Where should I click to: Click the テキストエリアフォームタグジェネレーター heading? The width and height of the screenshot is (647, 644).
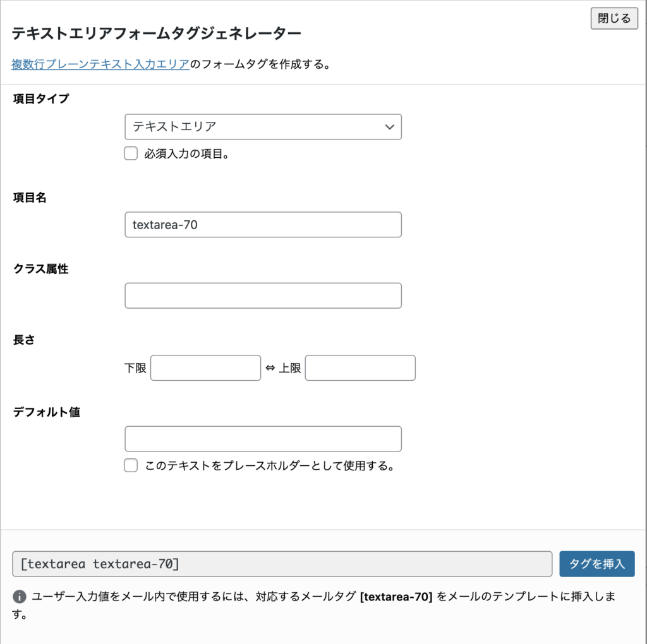tap(156, 34)
